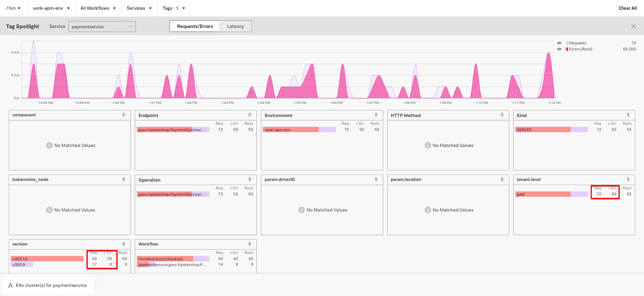644x296 pixels.
Task: Pin the version tag card
Action: [x=124, y=244]
